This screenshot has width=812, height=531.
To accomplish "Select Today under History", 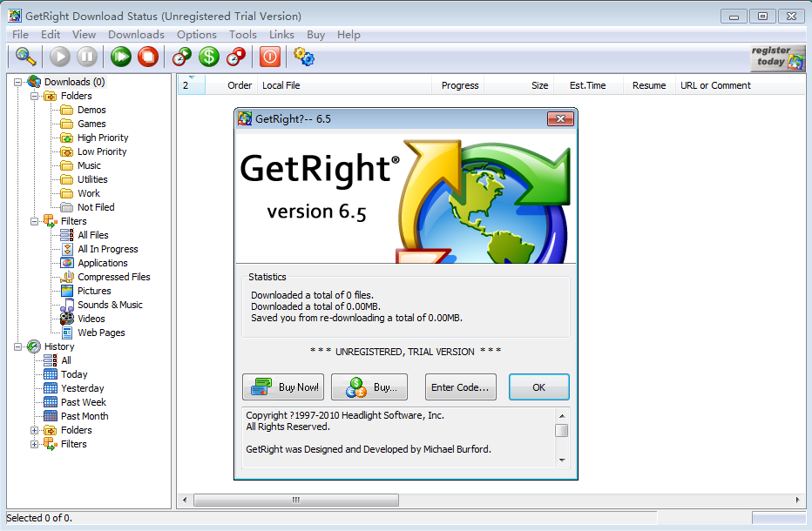I will click(x=74, y=374).
